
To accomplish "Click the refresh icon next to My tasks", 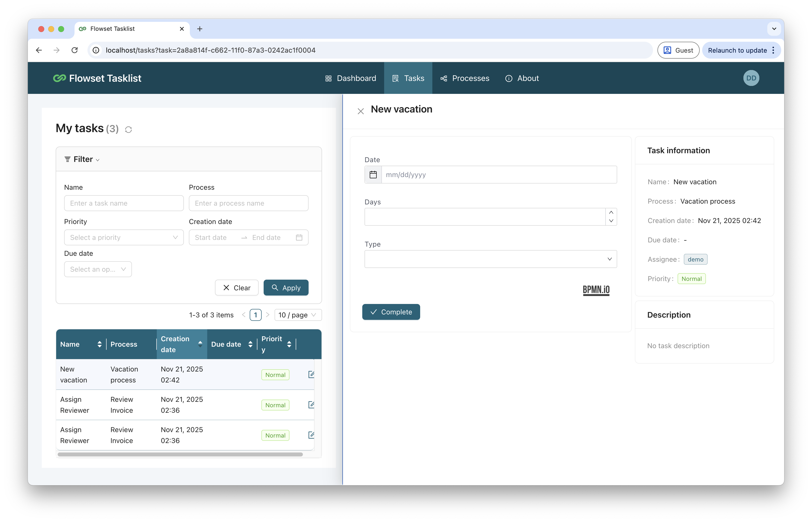I will click(128, 129).
